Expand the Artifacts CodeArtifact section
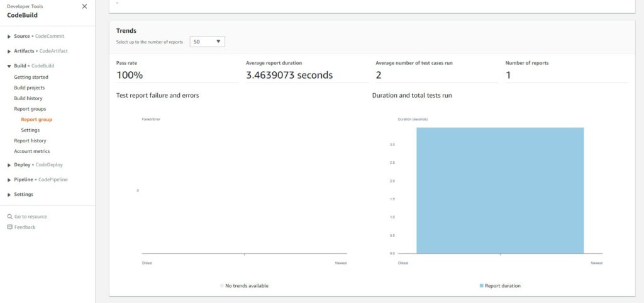 click(9, 52)
